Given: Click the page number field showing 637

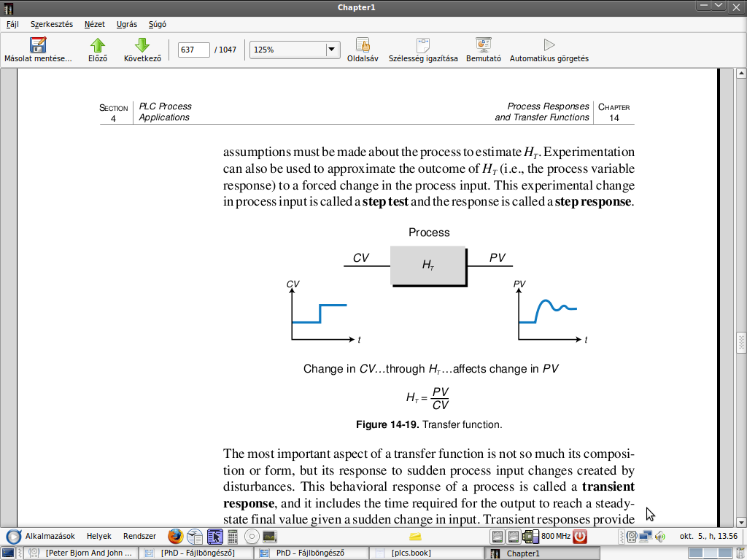Looking at the screenshot, I should click(193, 50).
